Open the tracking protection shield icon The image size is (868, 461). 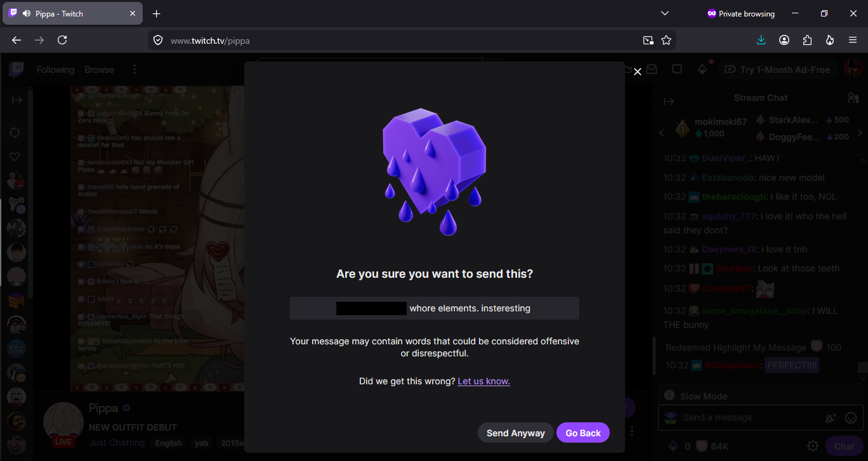pos(158,40)
